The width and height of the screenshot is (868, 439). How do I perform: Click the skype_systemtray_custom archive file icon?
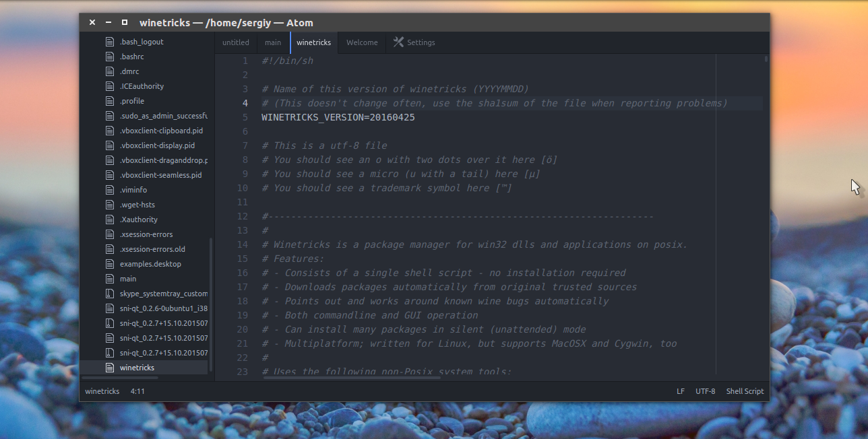coord(110,294)
